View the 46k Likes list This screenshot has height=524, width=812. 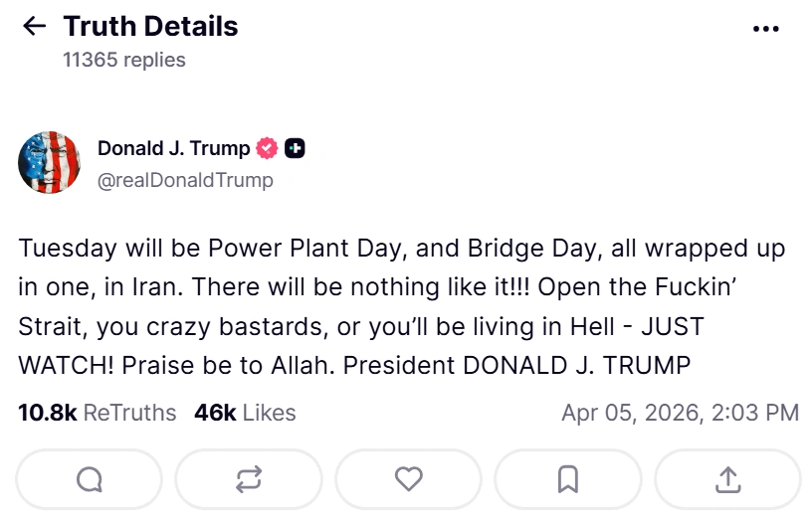[245, 412]
